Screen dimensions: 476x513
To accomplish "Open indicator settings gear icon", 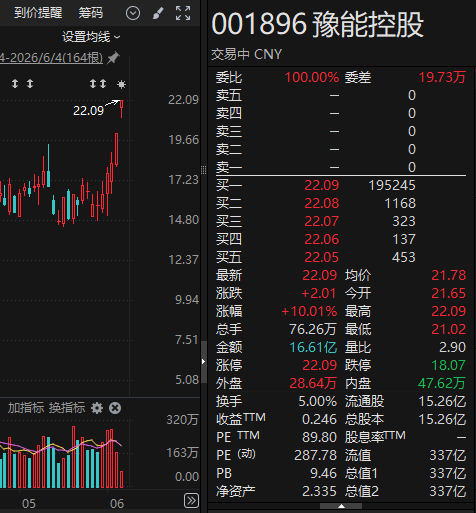I will click(x=97, y=408).
